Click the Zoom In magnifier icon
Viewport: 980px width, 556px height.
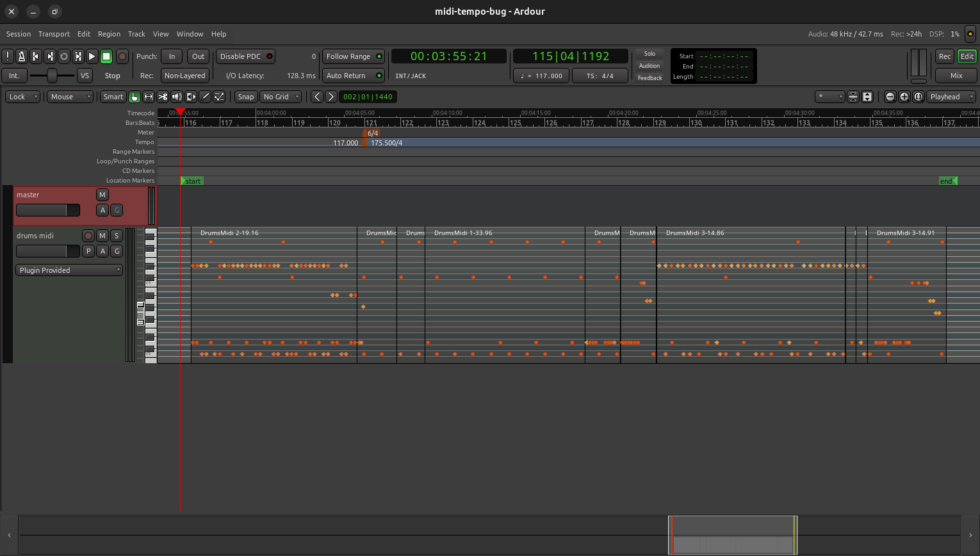904,97
